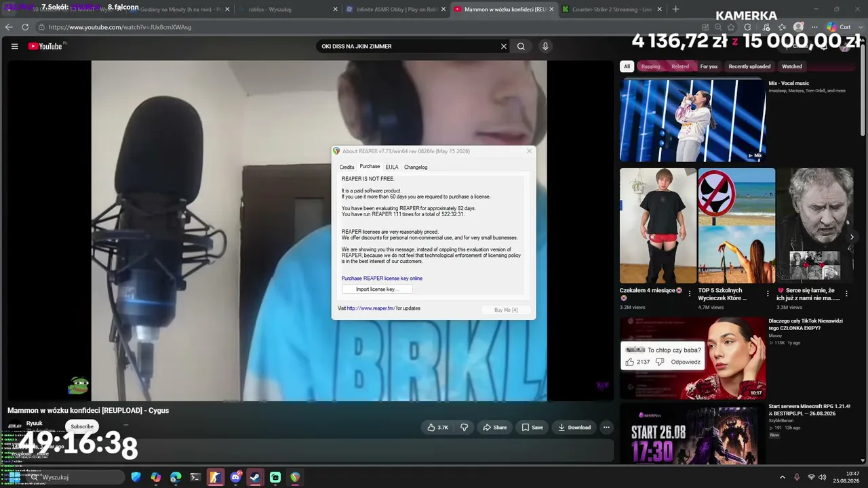Select the Watched filter chip
Viewport: 868px width, 488px height.
click(x=792, y=66)
